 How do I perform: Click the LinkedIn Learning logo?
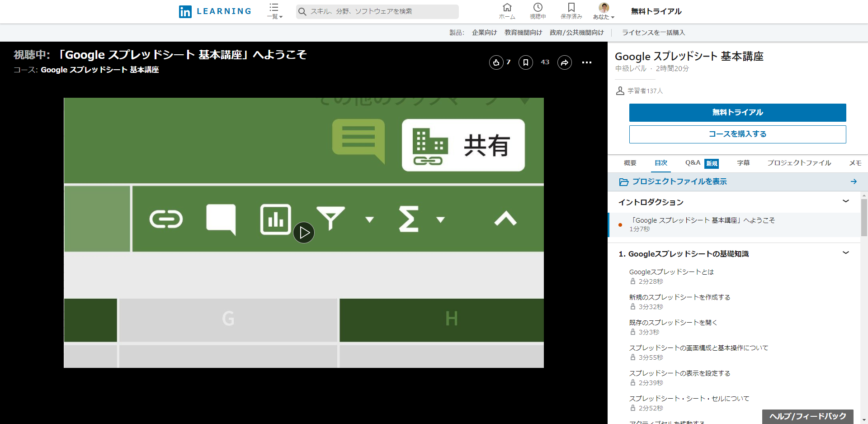point(215,11)
